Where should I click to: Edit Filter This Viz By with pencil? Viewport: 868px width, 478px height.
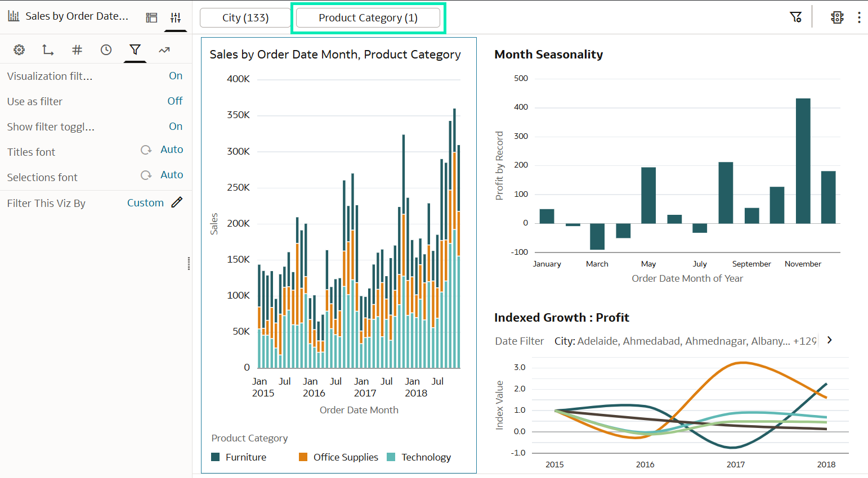pyautogui.click(x=177, y=202)
